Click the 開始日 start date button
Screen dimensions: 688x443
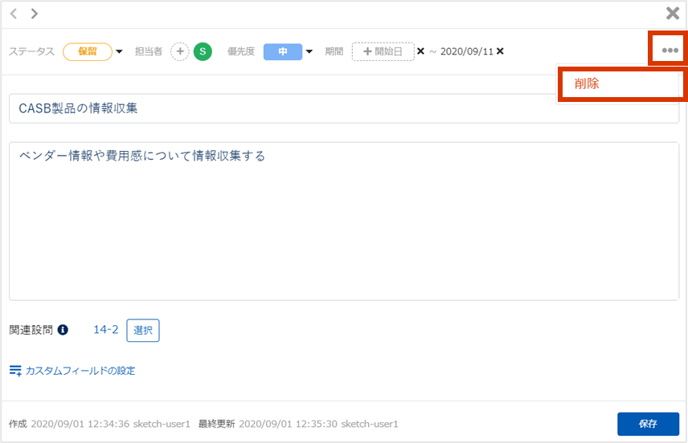(382, 51)
